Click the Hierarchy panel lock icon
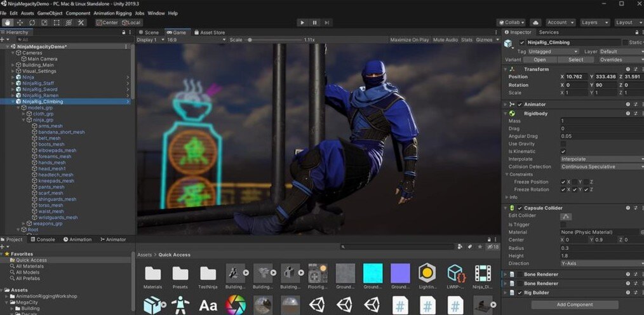The width and height of the screenshot is (644, 315). [124, 32]
